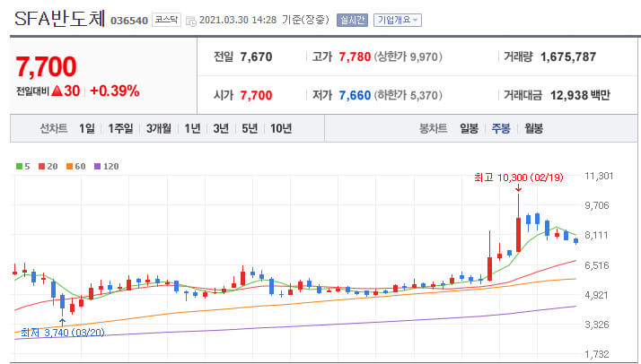Image resolution: width=641 pixels, height=364 pixels.
Task: Click the 저가 value 7,660
Action: pos(355,96)
